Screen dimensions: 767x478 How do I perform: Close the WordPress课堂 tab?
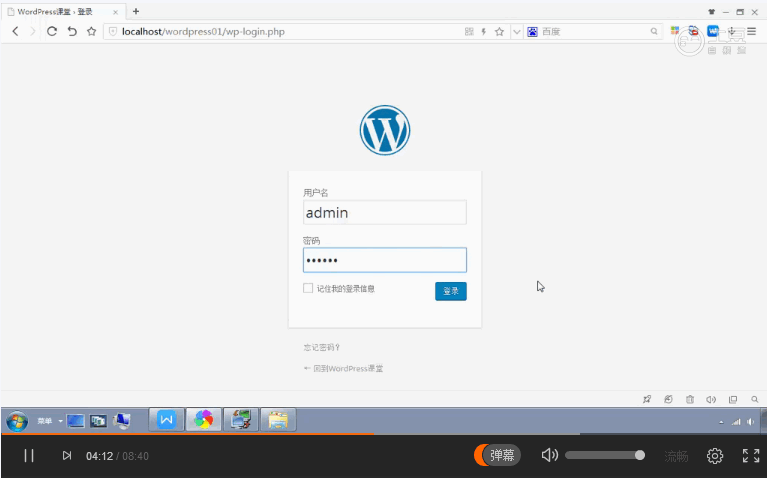point(115,12)
